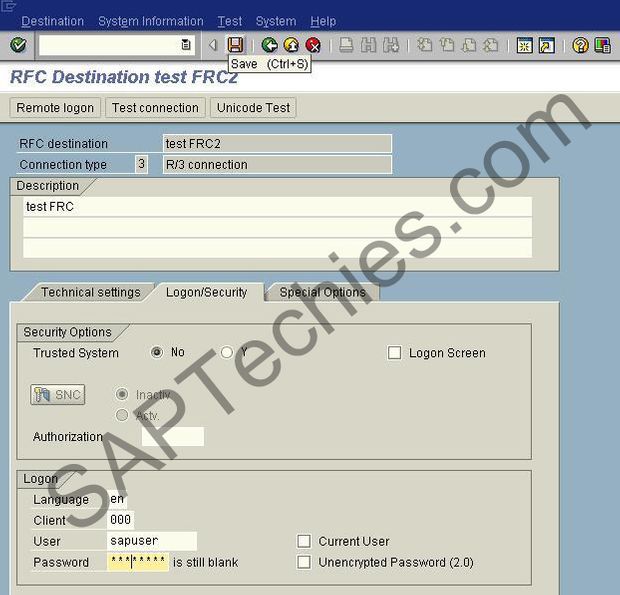The height and width of the screenshot is (595, 620).
Task: Save the RFC destination with the disk icon
Action: tap(235, 45)
